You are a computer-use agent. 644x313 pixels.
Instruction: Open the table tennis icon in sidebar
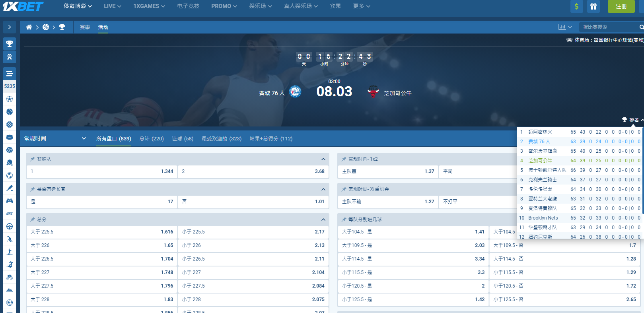click(10, 163)
